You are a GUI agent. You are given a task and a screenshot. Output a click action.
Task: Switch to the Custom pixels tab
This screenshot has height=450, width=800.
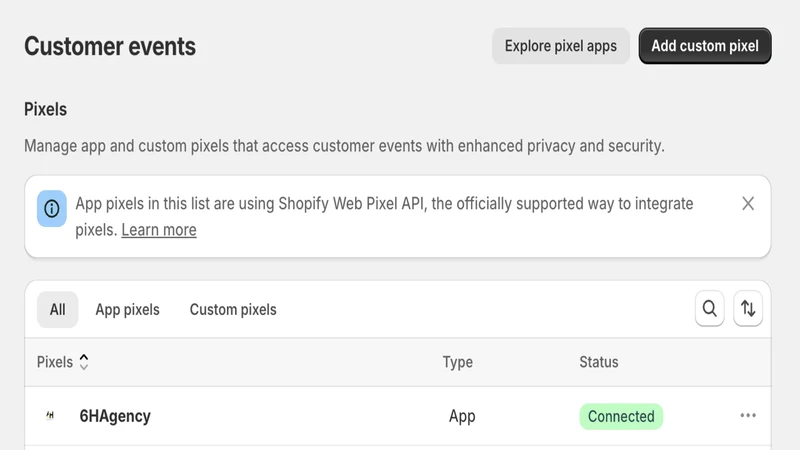233,309
